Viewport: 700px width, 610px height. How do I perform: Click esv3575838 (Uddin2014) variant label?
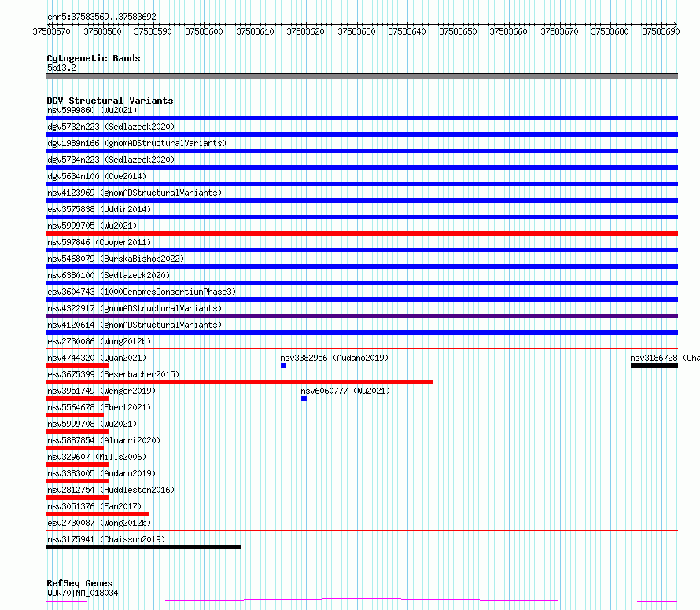[99, 209]
